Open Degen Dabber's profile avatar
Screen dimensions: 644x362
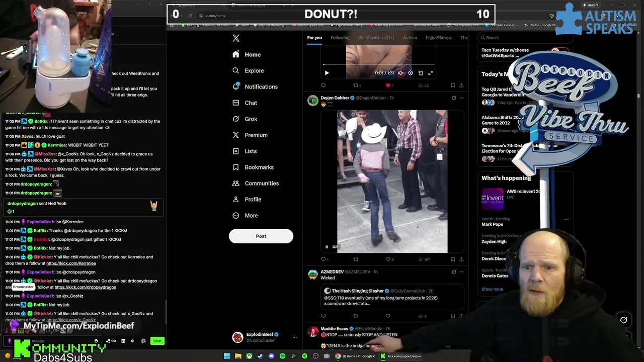(313, 101)
